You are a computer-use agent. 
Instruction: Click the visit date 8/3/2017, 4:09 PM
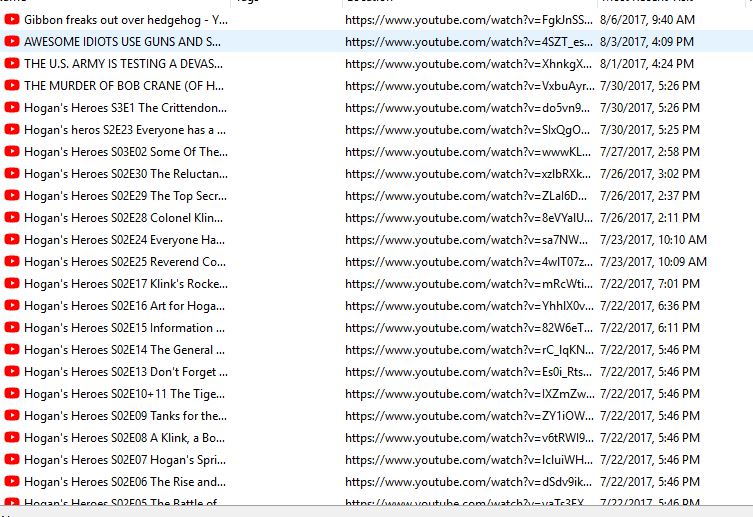[647, 42]
